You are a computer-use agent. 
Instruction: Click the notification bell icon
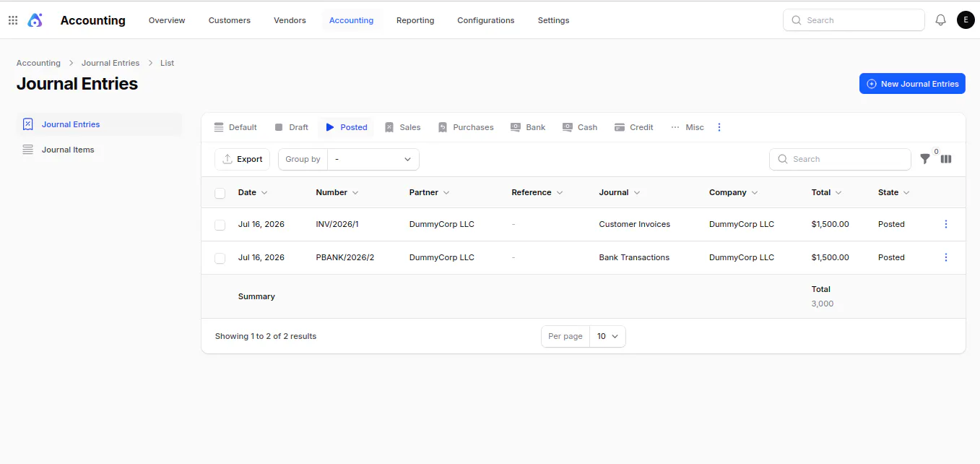[x=940, y=20]
